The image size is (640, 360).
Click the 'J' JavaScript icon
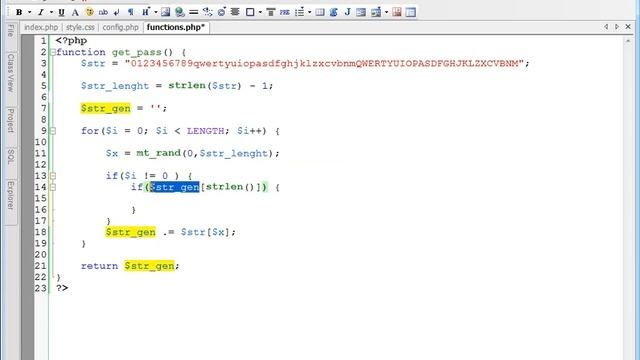[x=347, y=12]
